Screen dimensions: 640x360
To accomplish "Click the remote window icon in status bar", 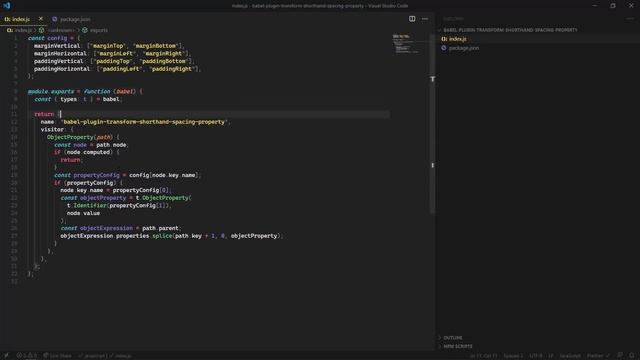I will [x=6, y=356].
